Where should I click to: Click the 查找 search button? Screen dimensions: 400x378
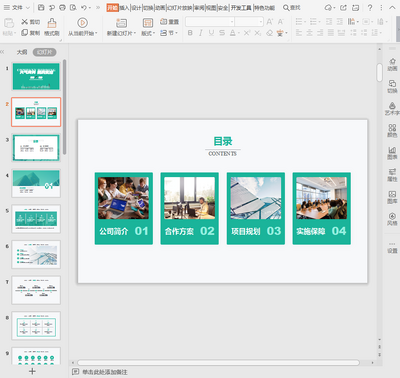pyautogui.click(x=292, y=7)
